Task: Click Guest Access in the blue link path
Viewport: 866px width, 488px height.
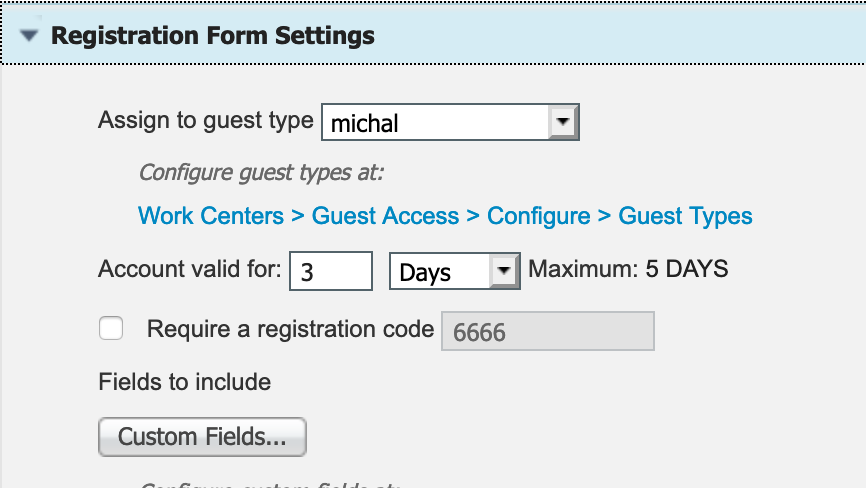Action: [386, 216]
